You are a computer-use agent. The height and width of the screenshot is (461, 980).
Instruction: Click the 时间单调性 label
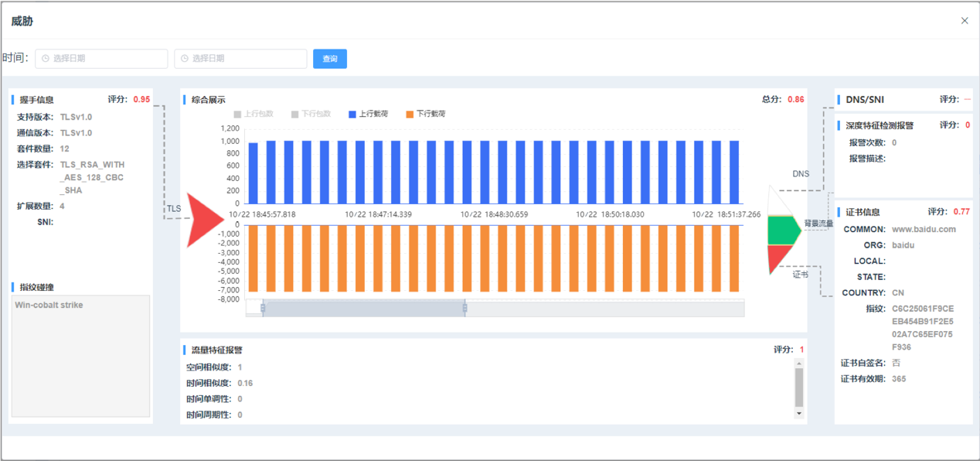click(x=209, y=399)
